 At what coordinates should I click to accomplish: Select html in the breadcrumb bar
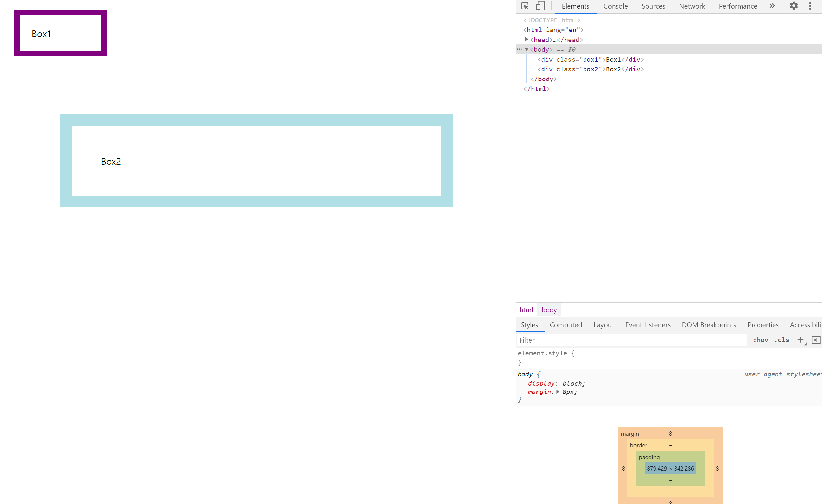[x=526, y=310]
